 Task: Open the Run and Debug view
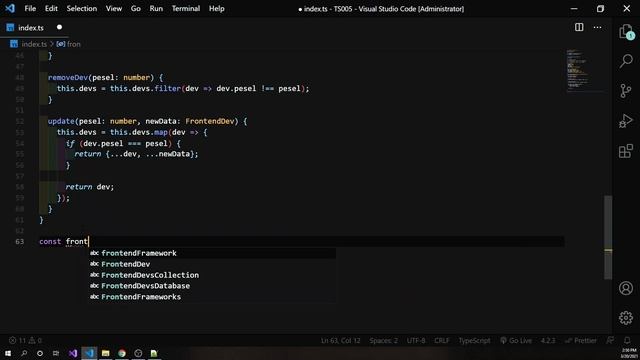626,121
